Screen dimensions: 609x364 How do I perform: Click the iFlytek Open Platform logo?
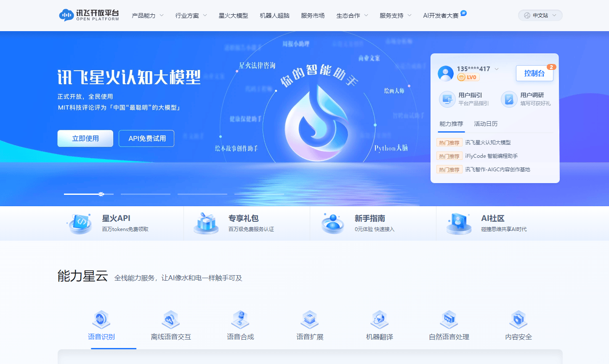[89, 15]
